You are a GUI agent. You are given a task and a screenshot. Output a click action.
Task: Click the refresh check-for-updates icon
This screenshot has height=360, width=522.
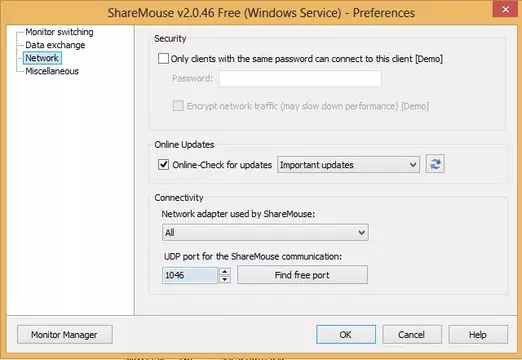click(x=435, y=164)
